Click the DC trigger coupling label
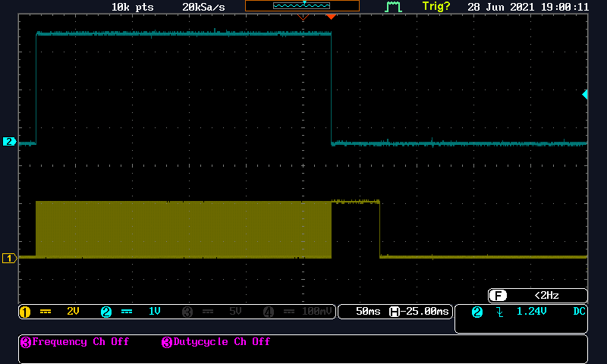Image resolution: width=607 pixels, height=364 pixels. [579, 312]
